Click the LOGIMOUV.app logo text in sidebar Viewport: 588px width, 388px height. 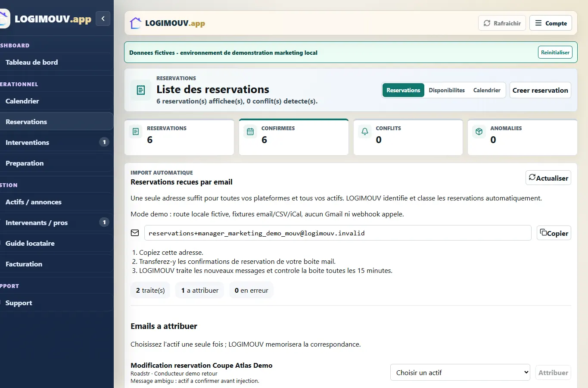click(53, 19)
